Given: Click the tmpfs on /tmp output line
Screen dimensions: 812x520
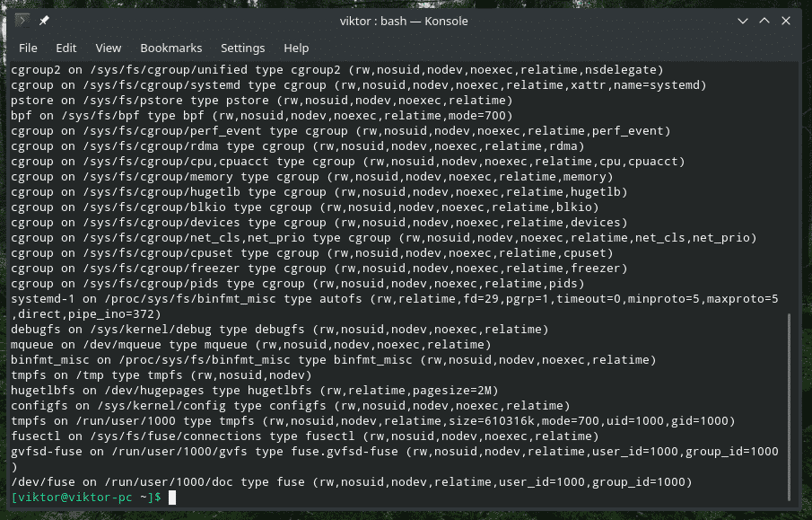Looking at the screenshot, I should [162, 375].
